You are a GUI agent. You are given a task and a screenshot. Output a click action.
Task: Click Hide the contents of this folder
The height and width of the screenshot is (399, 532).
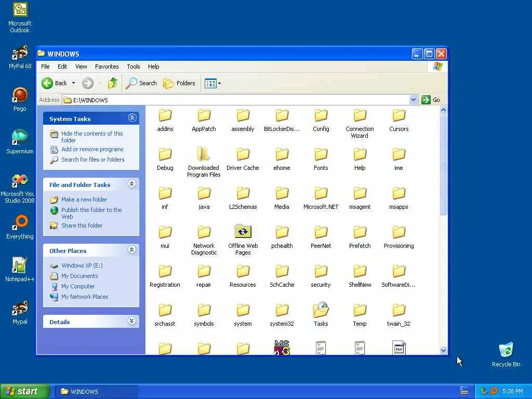coord(92,137)
